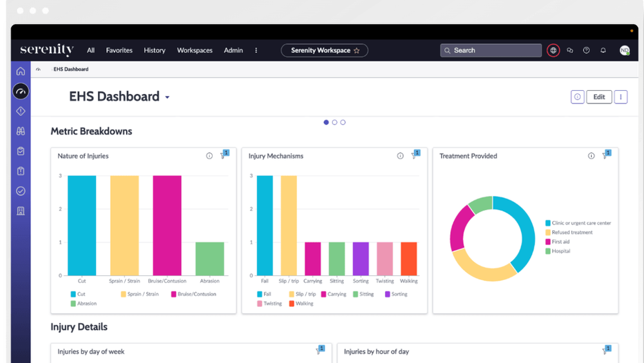This screenshot has height=363, width=644.
Task: Toggle Carrying legend entry
Action: pos(334,295)
